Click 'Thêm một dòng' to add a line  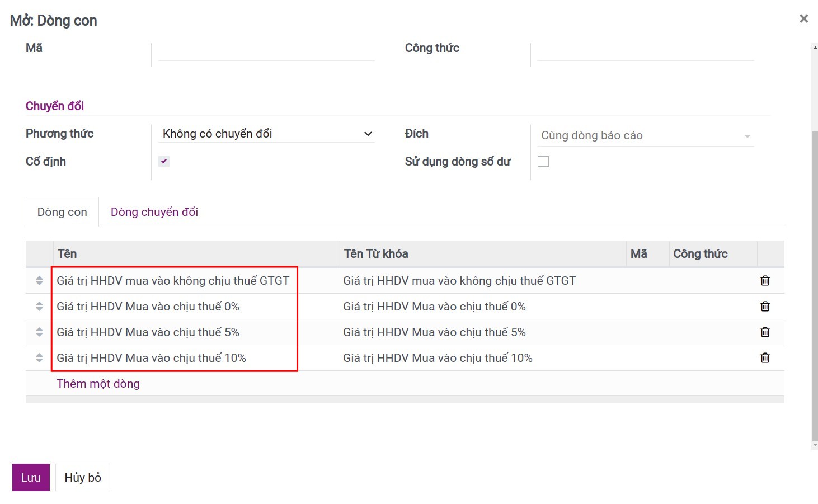(x=98, y=384)
